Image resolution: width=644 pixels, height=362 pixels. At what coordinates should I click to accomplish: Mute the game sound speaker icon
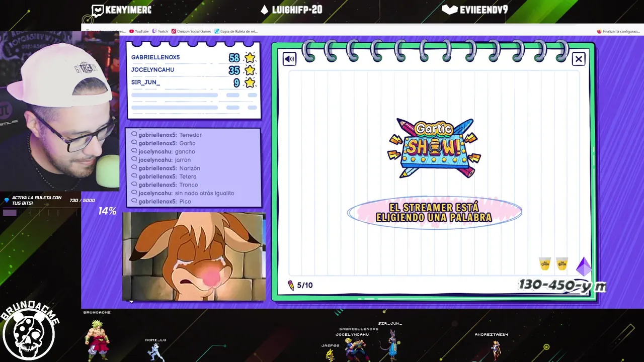[x=290, y=59]
